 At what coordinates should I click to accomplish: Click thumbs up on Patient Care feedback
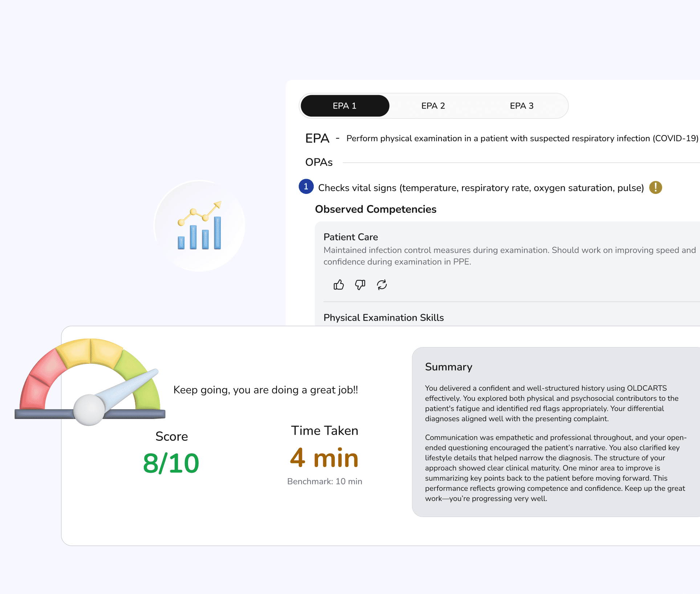tap(338, 285)
